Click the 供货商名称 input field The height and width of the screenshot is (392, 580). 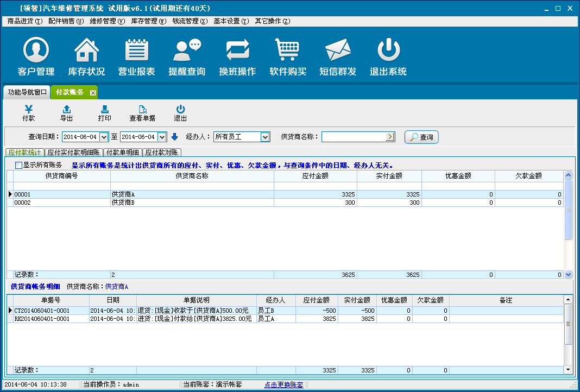click(354, 137)
